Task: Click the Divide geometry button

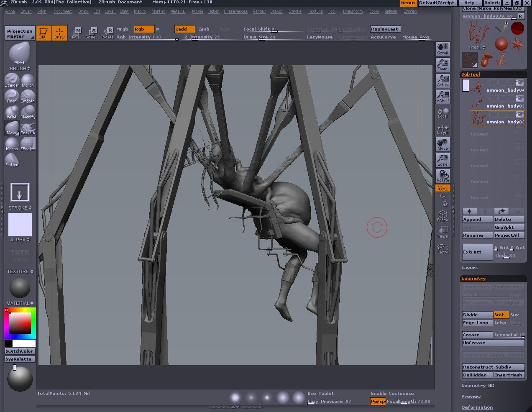Action: tap(477, 315)
